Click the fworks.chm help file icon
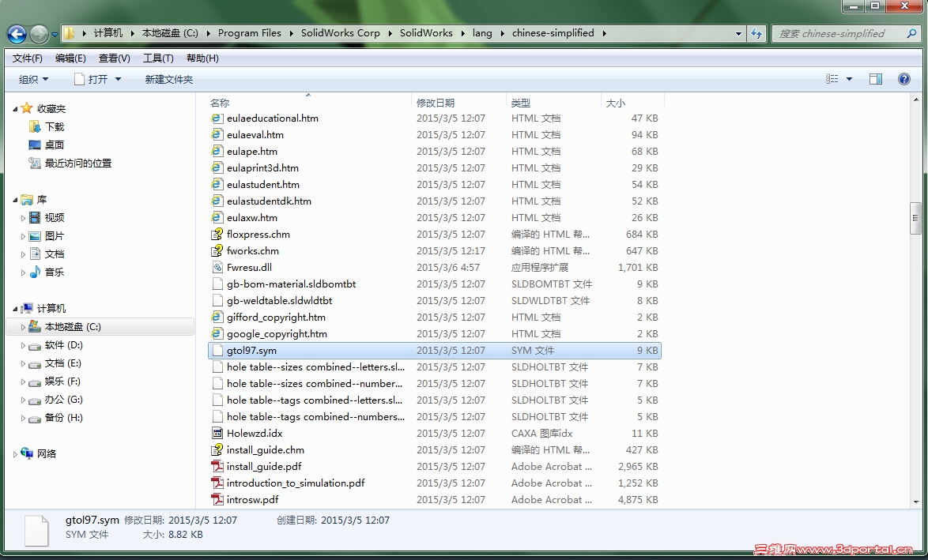 pyautogui.click(x=217, y=250)
